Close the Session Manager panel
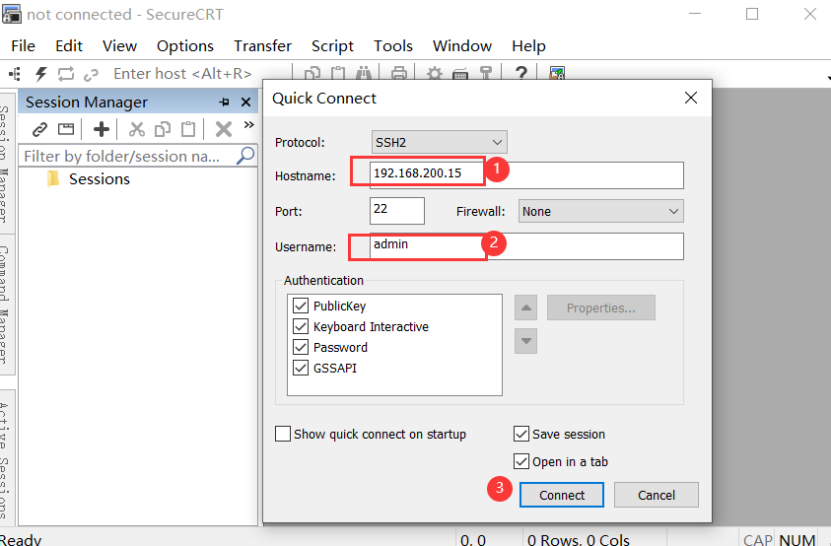 [x=246, y=102]
